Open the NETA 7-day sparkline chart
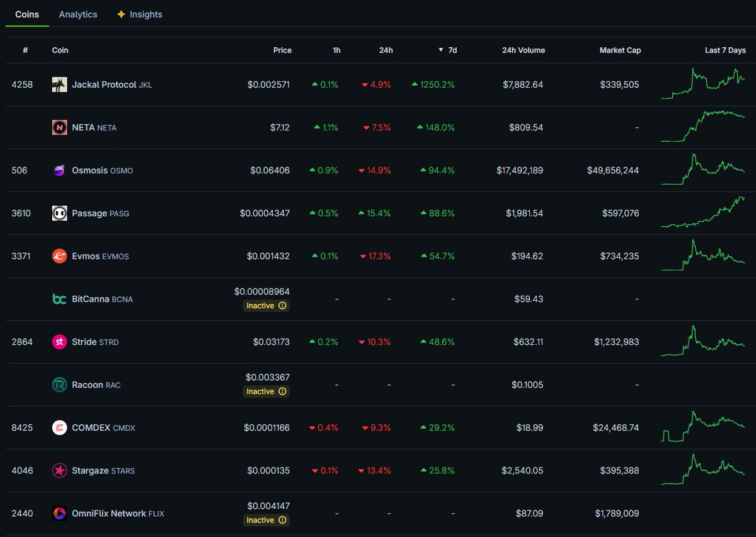The image size is (756, 537). (x=702, y=126)
